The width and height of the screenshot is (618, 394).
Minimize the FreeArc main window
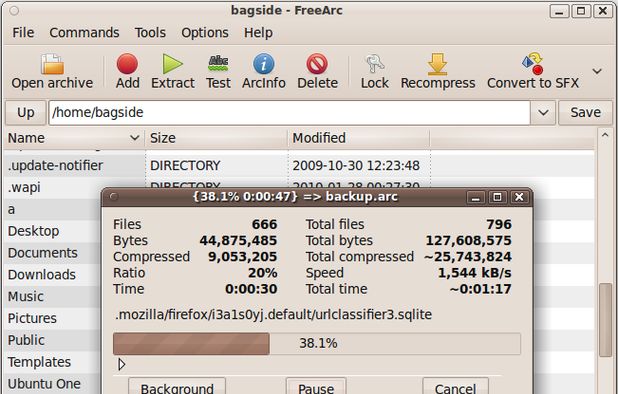[559, 11]
